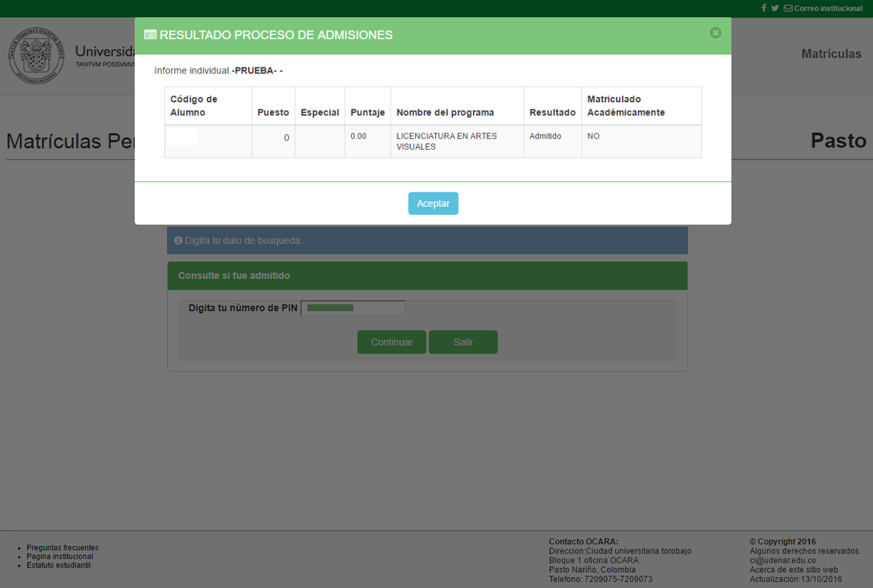The width and height of the screenshot is (873, 588).
Task: Click 'Acerca de este sitio web'
Action: coord(793,569)
